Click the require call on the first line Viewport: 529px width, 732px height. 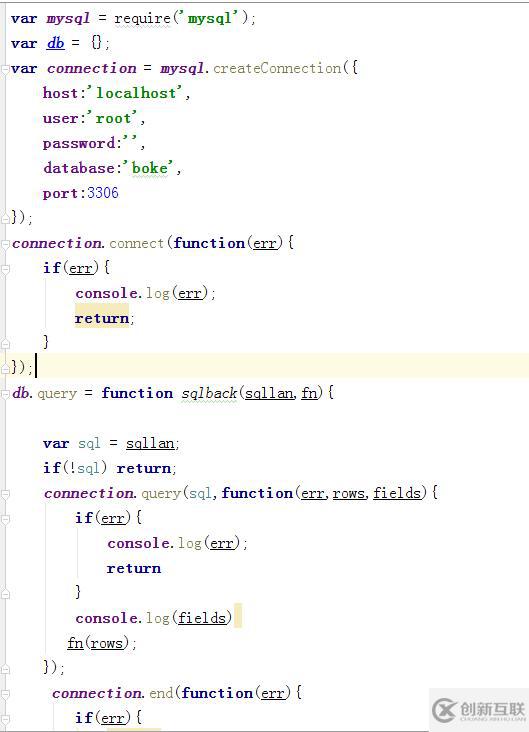142,19
